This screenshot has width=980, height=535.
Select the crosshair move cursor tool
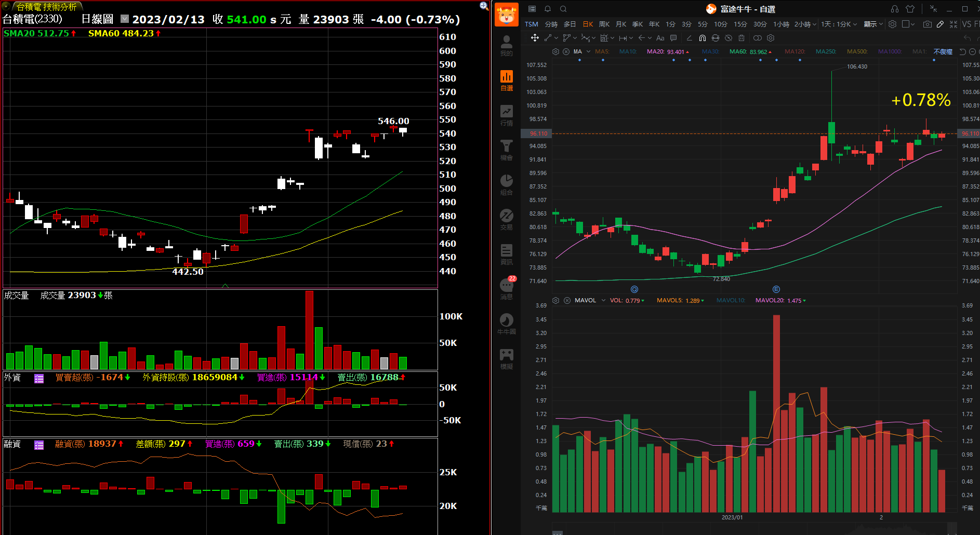(x=534, y=38)
